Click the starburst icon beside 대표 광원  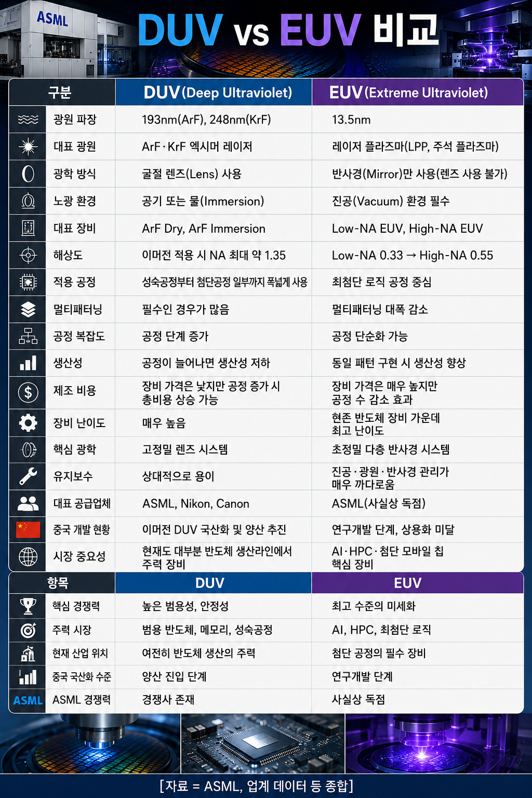coord(28,147)
